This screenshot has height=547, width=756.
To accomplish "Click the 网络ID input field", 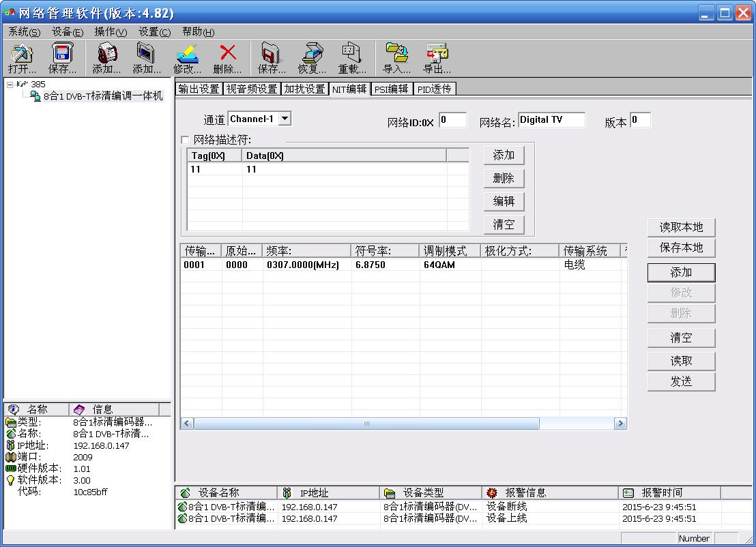I will [x=453, y=120].
